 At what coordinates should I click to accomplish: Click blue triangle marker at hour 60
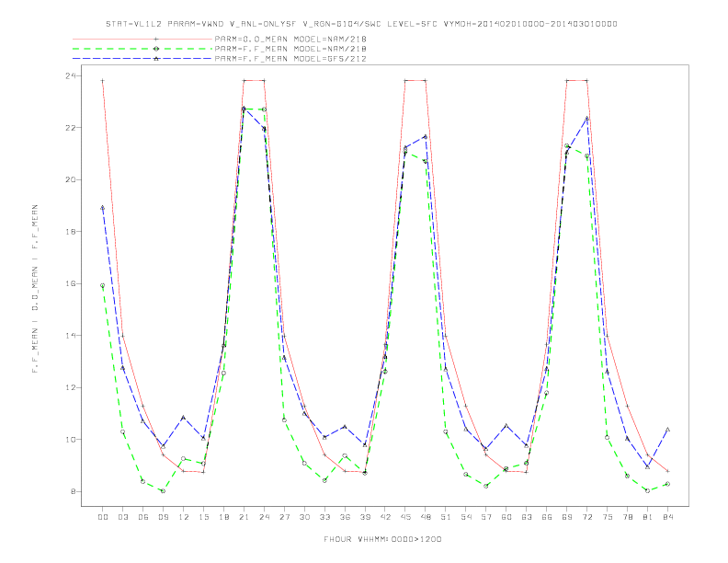[x=506, y=426]
